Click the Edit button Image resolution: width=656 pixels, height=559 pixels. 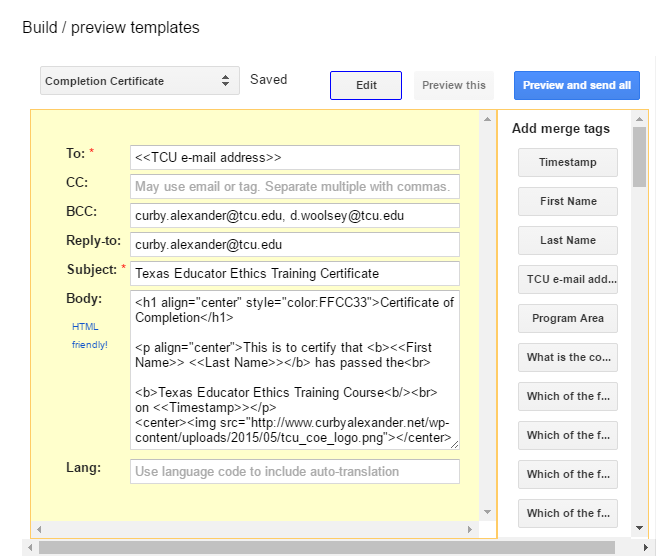click(x=366, y=85)
